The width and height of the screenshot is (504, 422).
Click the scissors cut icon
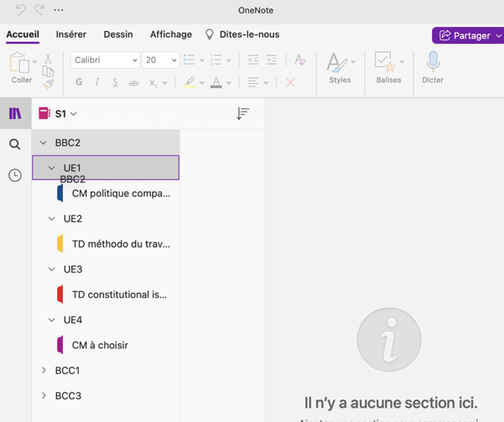(x=48, y=59)
